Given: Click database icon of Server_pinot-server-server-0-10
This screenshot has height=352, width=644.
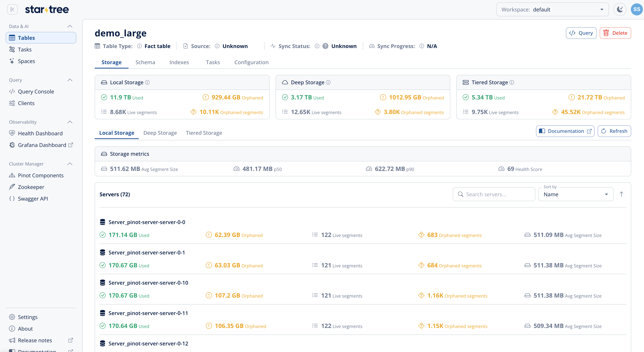Looking at the screenshot, I should [x=103, y=283].
